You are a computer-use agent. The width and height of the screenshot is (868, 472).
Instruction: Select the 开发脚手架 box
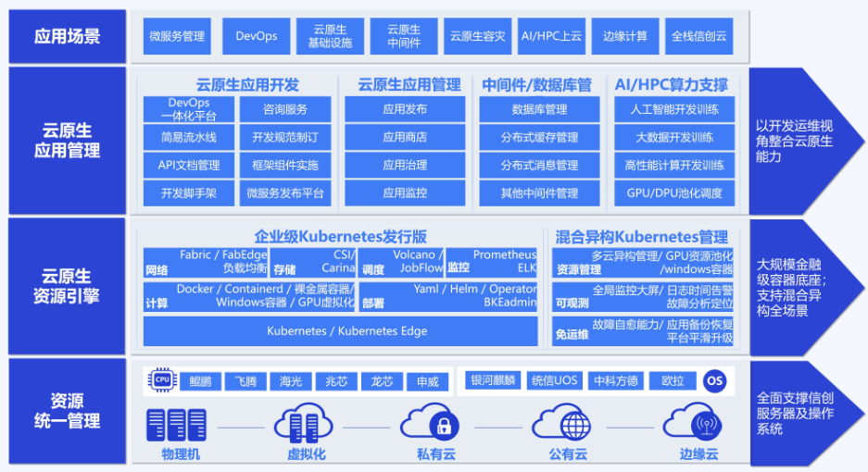coord(189,193)
